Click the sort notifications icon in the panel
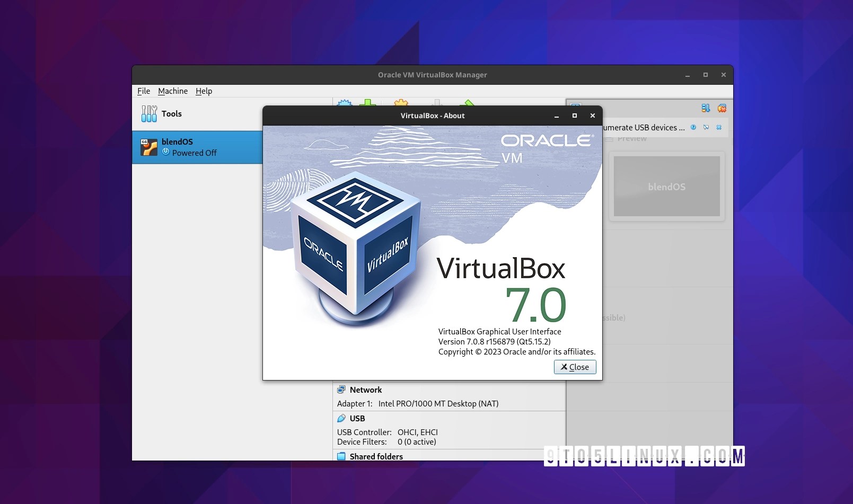This screenshot has width=853, height=504. pos(705,108)
